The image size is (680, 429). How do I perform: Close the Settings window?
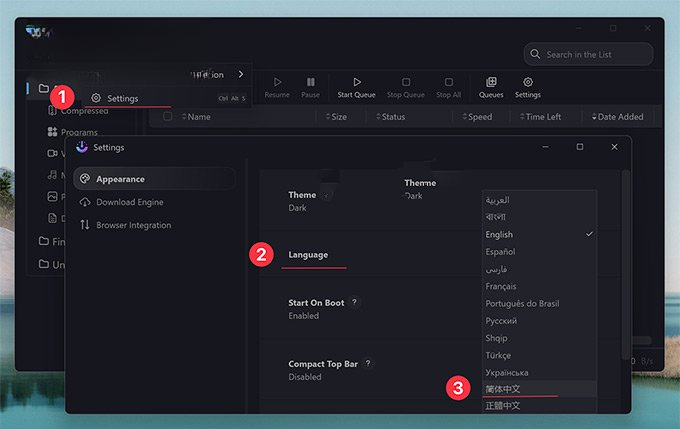coord(614,147)
